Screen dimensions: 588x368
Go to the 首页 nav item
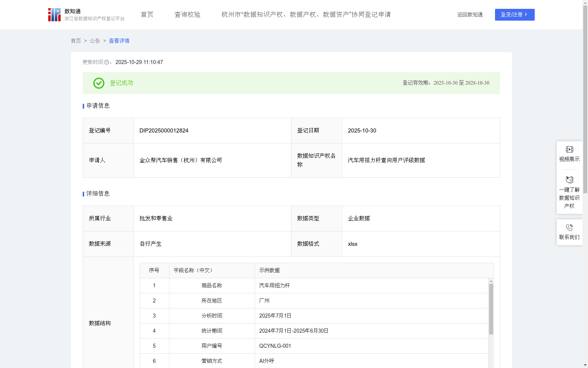[x=147, y=15]
